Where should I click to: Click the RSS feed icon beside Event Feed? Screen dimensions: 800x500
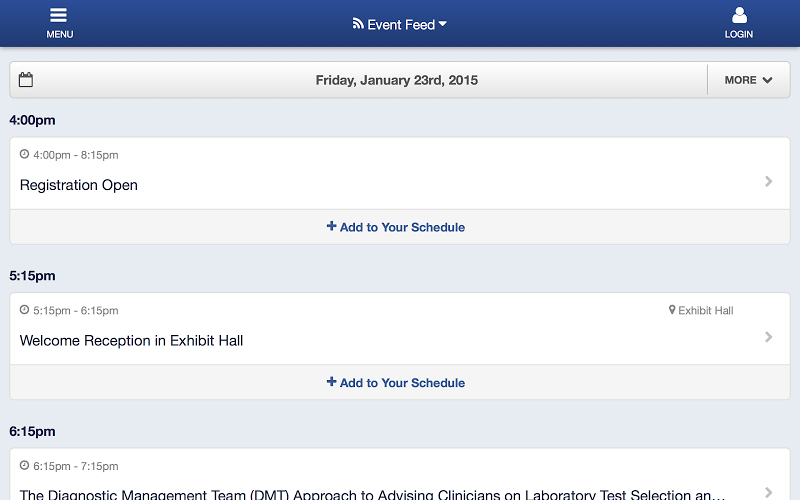[x=358, y=23]
